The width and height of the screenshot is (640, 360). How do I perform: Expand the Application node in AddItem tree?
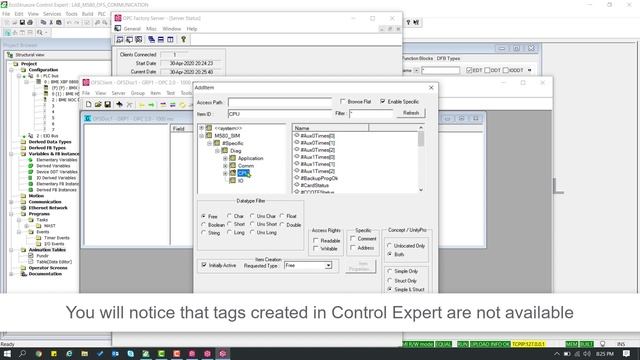[225, 158]
